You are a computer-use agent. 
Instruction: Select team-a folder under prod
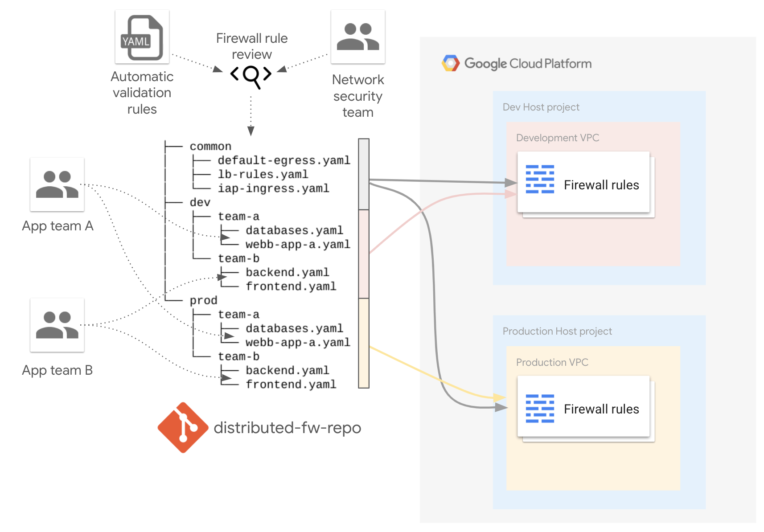pos(238,315)
